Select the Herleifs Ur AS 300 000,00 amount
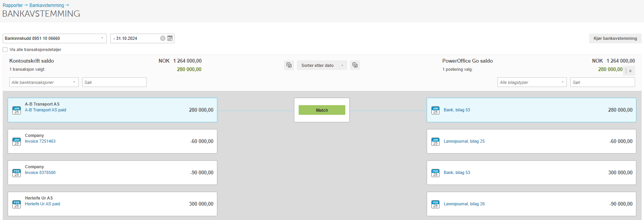The width and height of the screenshot is (644, 220). 201,204
